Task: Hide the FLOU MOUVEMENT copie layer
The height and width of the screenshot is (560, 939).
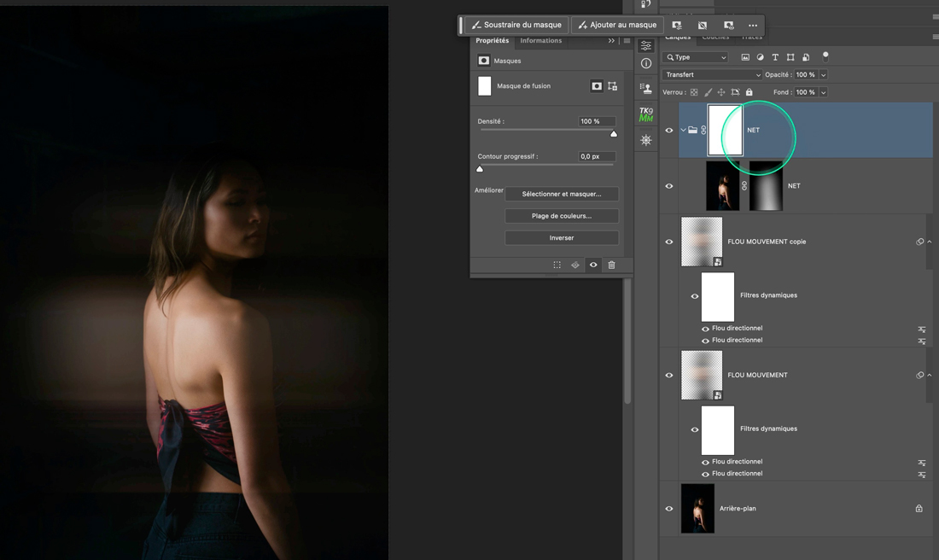Action: click(x=669, y=242)
